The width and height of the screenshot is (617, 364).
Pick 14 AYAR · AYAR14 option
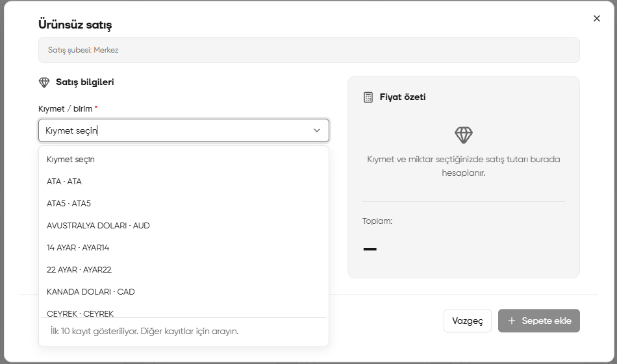click(x=183, y=248)
